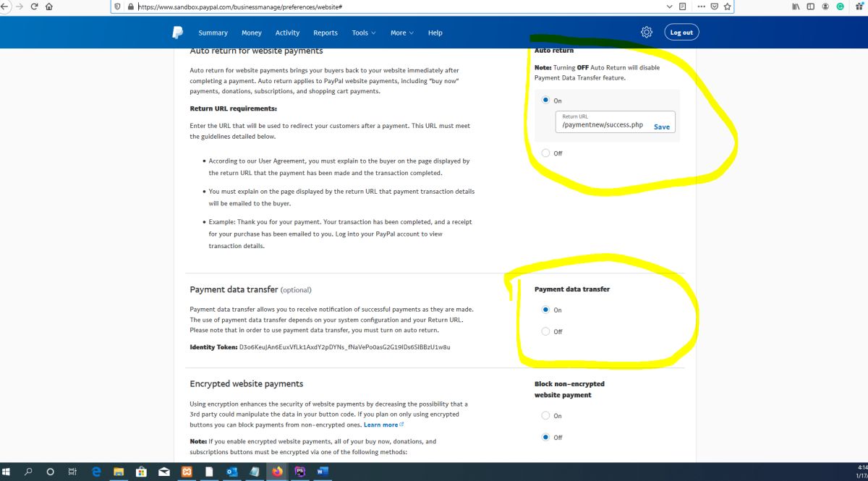The width and height of the screenshot is (868, 481).
Task: Save the Return URL
Action: (662, 127)
